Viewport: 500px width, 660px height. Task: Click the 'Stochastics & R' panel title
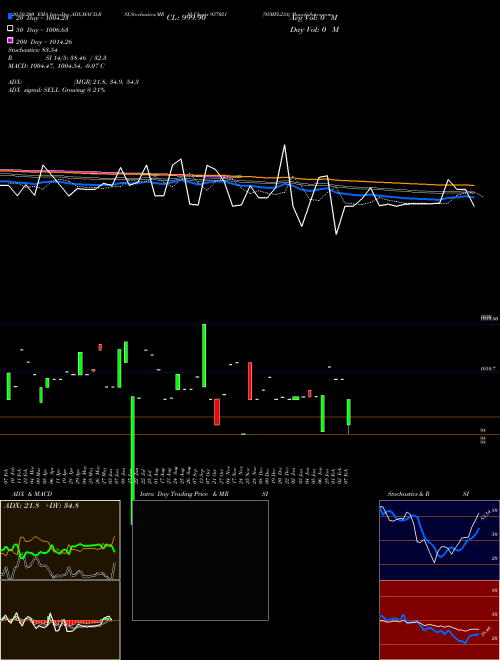coord(408,494)
